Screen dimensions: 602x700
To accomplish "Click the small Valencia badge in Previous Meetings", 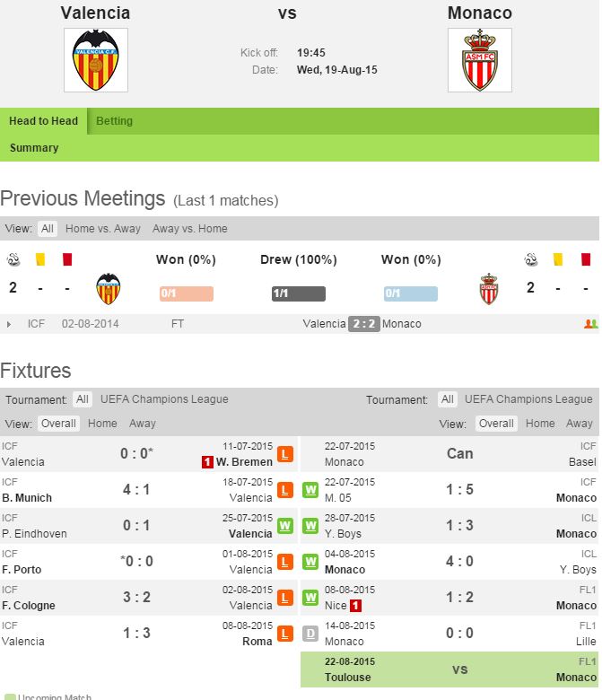I will click(109, 289).
